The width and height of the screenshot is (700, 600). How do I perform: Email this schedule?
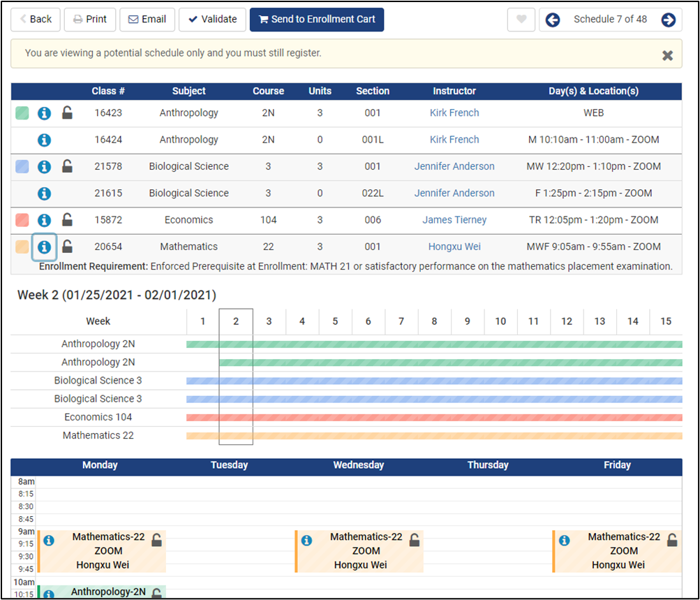coord(147,20)
